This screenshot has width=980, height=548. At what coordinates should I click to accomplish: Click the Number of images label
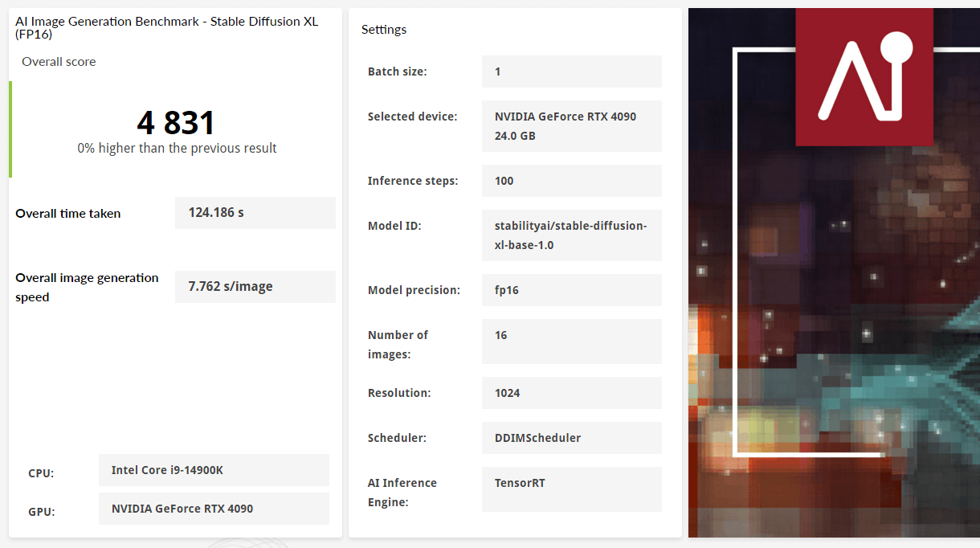click(398, 345)
